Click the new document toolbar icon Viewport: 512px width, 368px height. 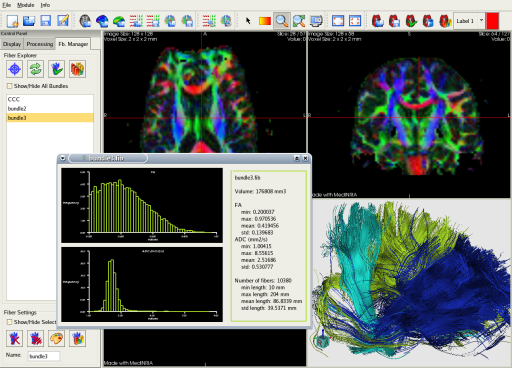pyautogui.click(x=12, y=21)
